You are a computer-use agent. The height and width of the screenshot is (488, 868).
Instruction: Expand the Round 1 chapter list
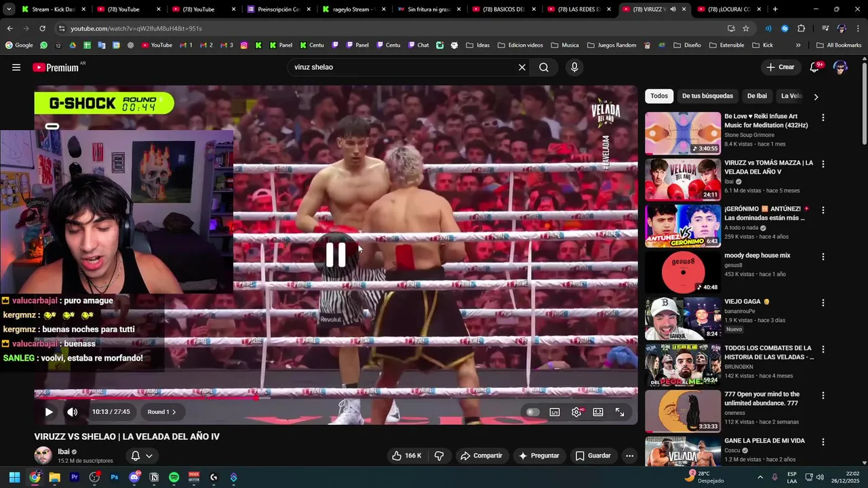[161, 411]
